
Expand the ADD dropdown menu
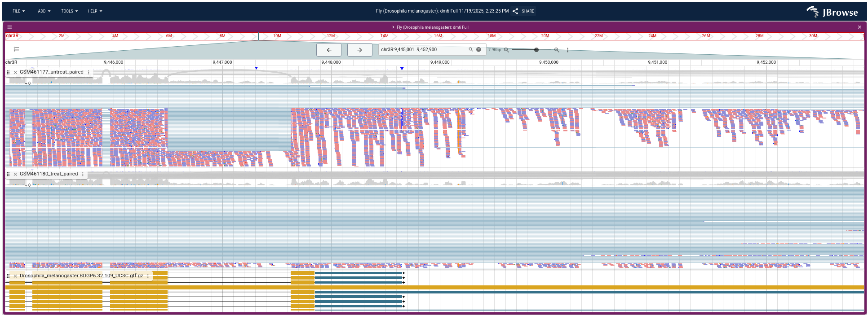[44, 11]
